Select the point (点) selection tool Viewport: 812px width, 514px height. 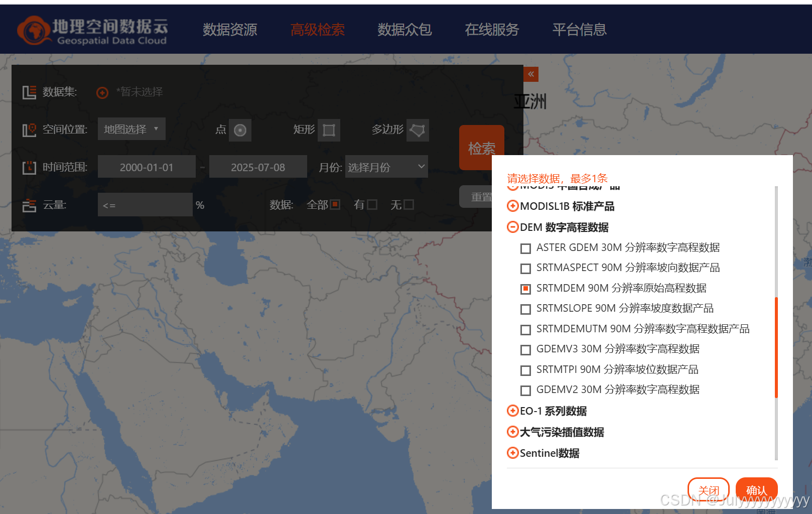pos(240,130)
